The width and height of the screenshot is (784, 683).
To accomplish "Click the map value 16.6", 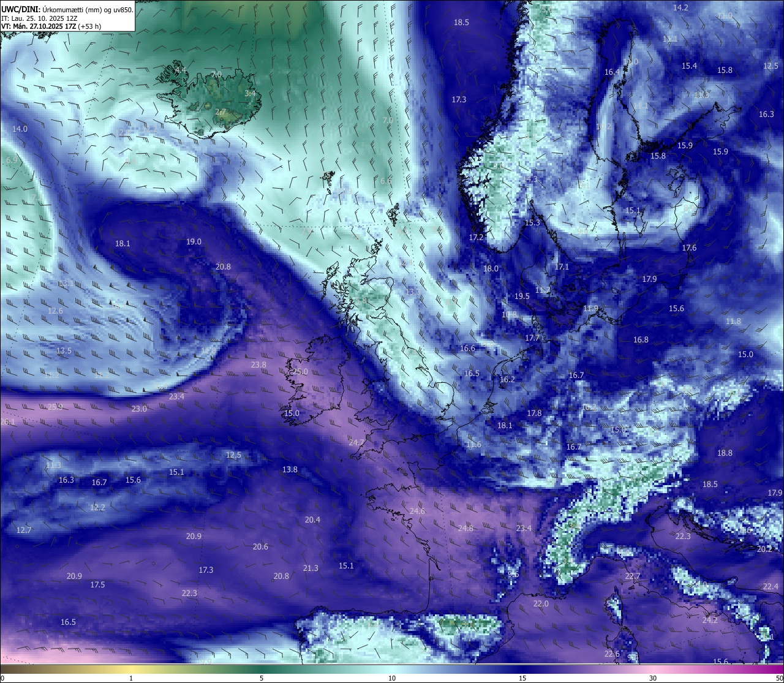I will (x=467, y=348).
